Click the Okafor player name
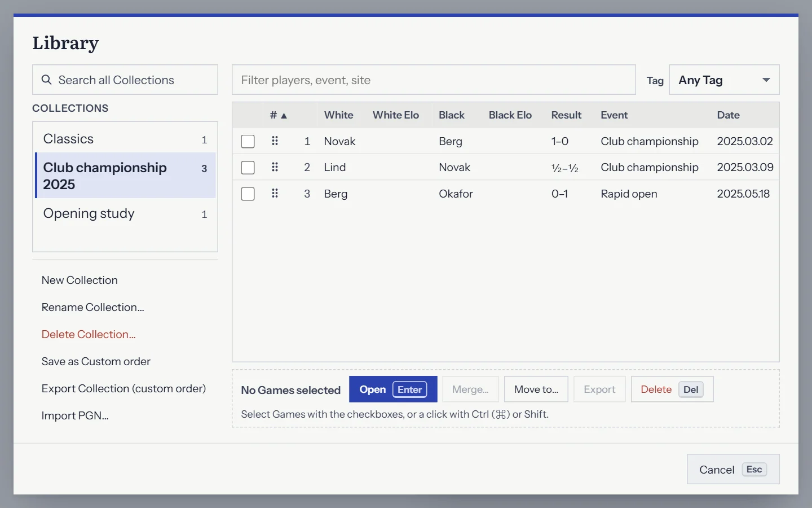The image size is (812, 508). click(x=456, y=194)
